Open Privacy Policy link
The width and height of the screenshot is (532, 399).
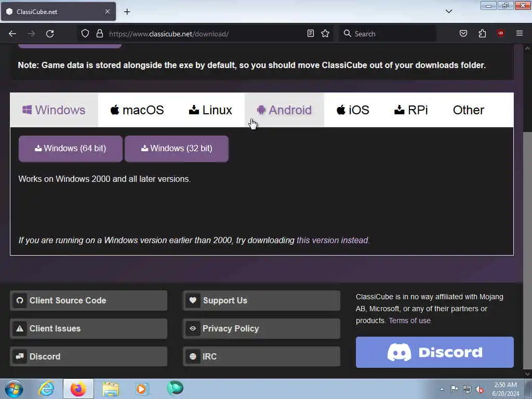tap(262, 328)
